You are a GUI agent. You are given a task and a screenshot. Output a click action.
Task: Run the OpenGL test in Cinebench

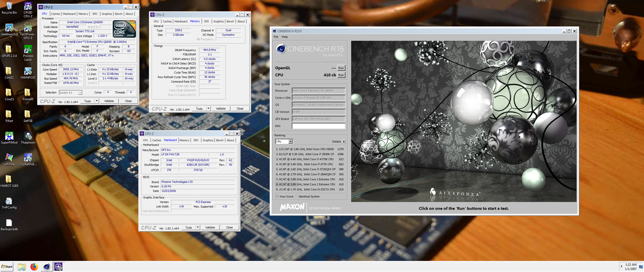(341, 68)
